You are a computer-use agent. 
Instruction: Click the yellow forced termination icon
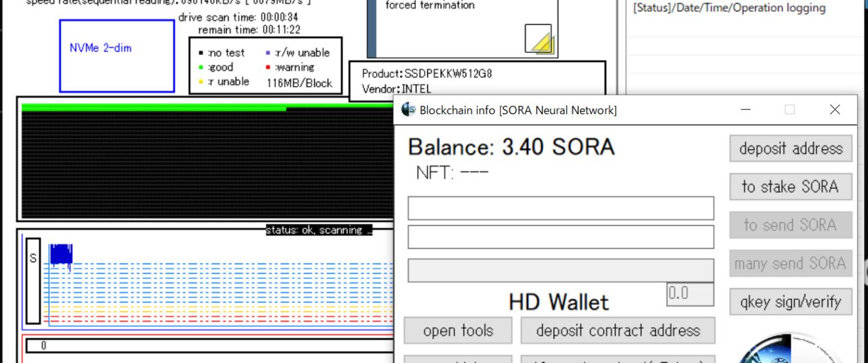[x=538, y=38]
